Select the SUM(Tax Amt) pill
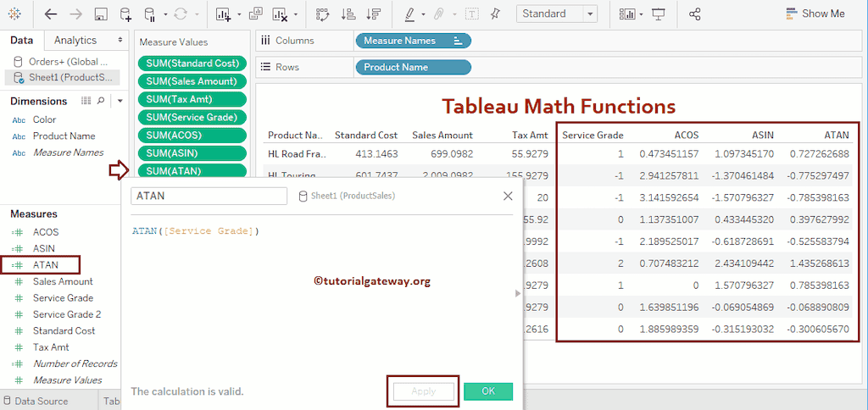The height and width of the screenshot is (410, 868). [x=192, y=100]
